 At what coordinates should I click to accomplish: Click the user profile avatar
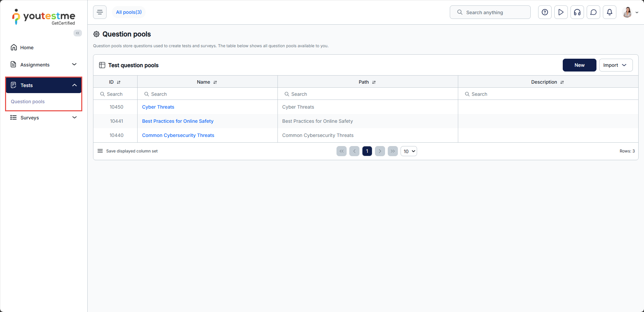tap(627, 12)
